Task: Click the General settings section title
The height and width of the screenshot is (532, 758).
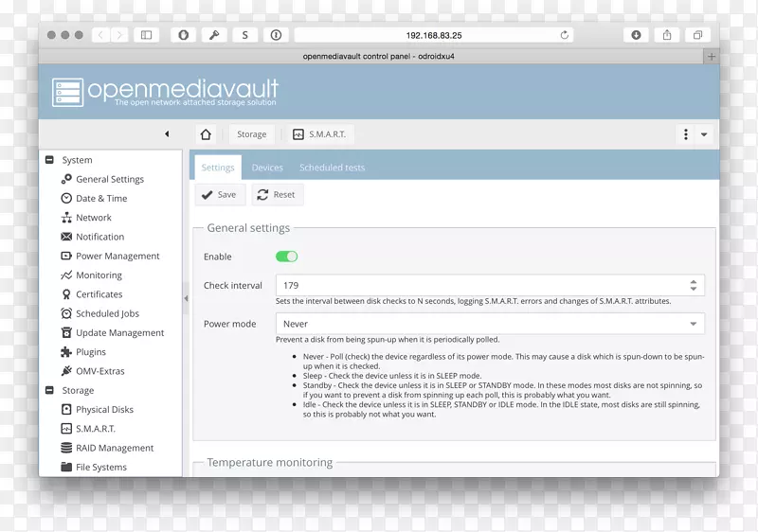Action: tap(248, 228)
